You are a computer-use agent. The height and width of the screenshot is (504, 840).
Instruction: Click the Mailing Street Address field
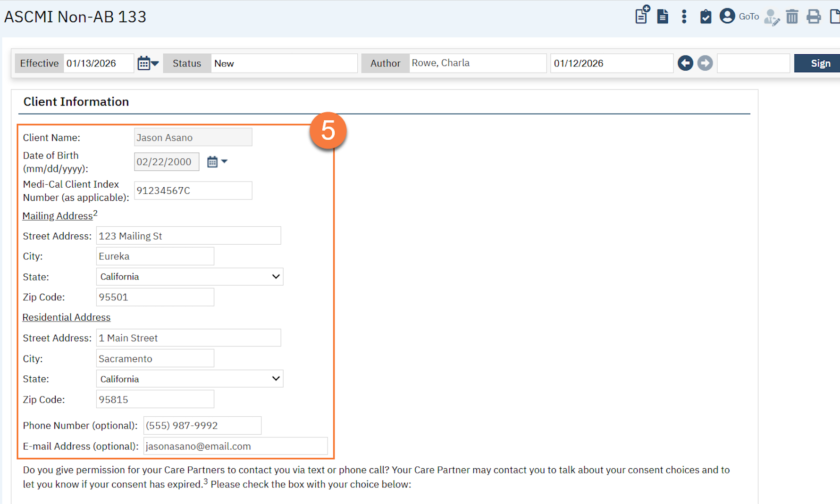(188, 236)
